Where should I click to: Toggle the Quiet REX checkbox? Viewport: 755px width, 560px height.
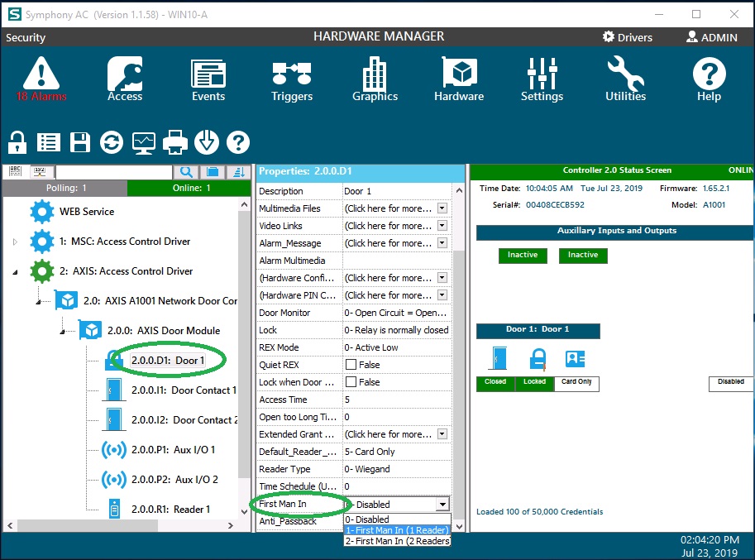coord(351,365)
